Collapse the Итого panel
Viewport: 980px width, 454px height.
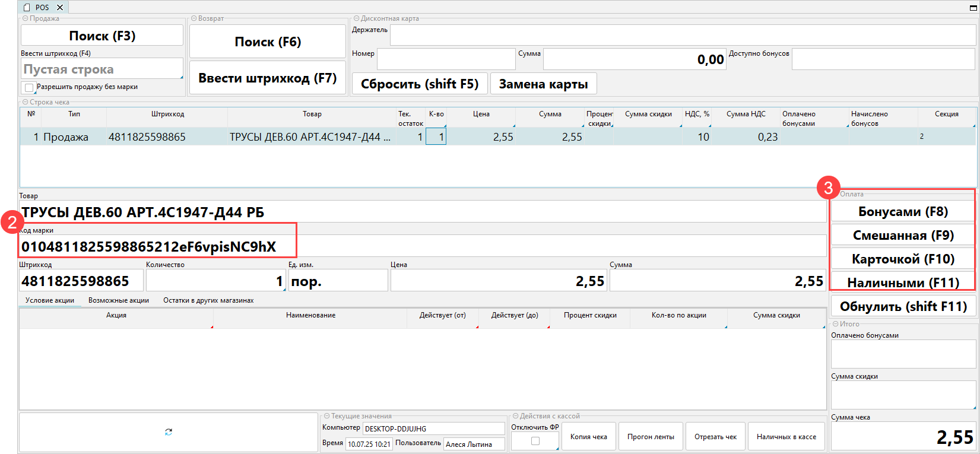(x=835, y=324)
